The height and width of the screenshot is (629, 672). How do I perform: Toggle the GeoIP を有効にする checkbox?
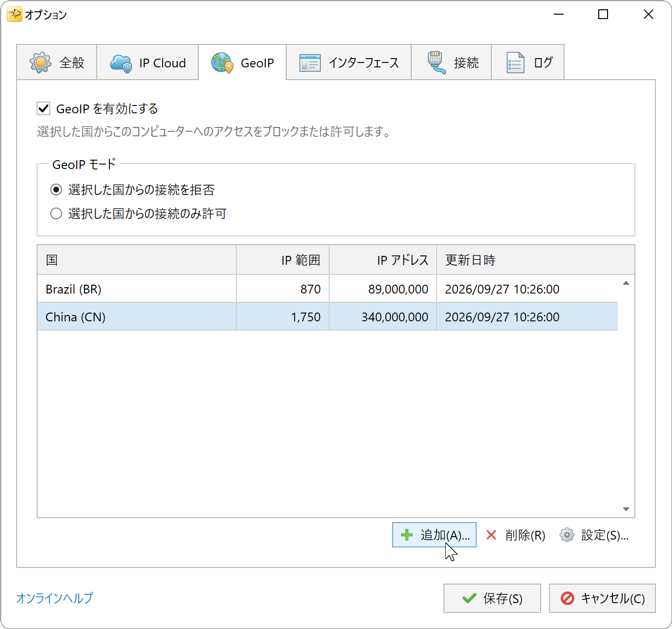pyautogui.click(x=43, y=108)
